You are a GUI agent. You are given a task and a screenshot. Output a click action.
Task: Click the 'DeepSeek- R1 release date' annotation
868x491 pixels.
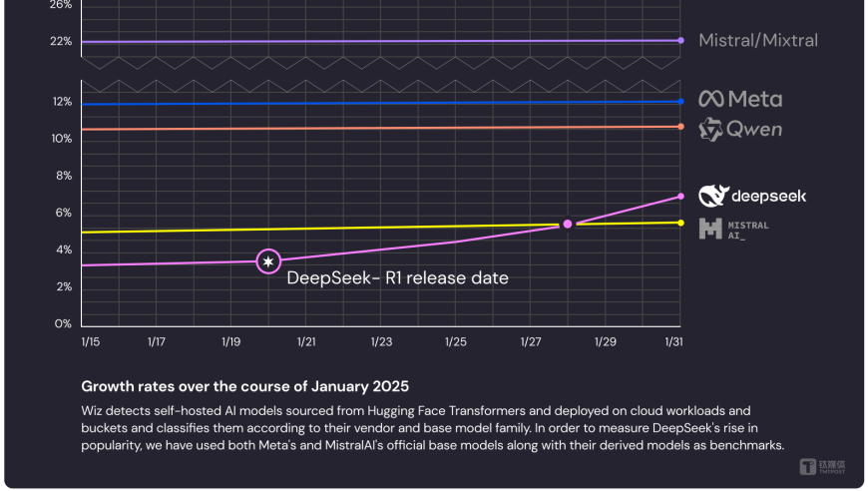click(397, 277)
